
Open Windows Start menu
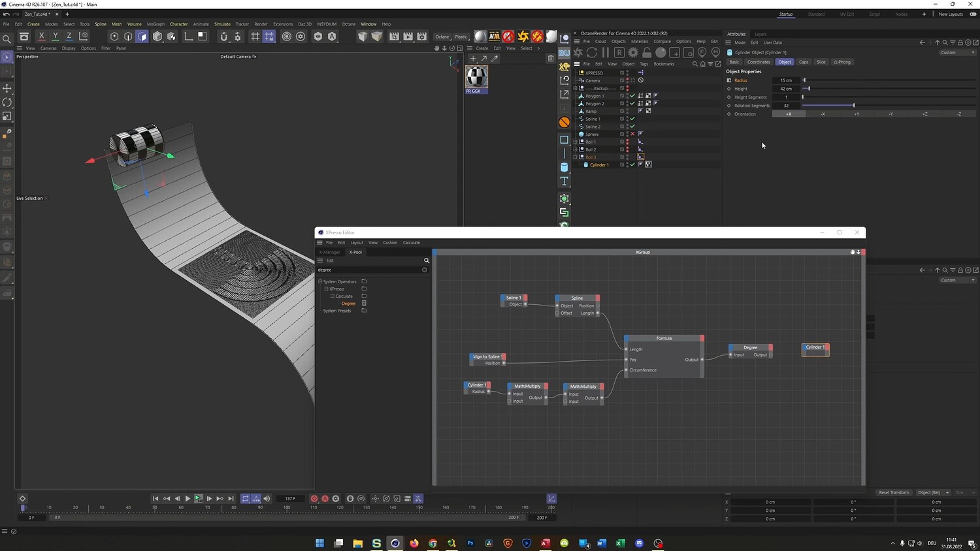click(320, 543)
